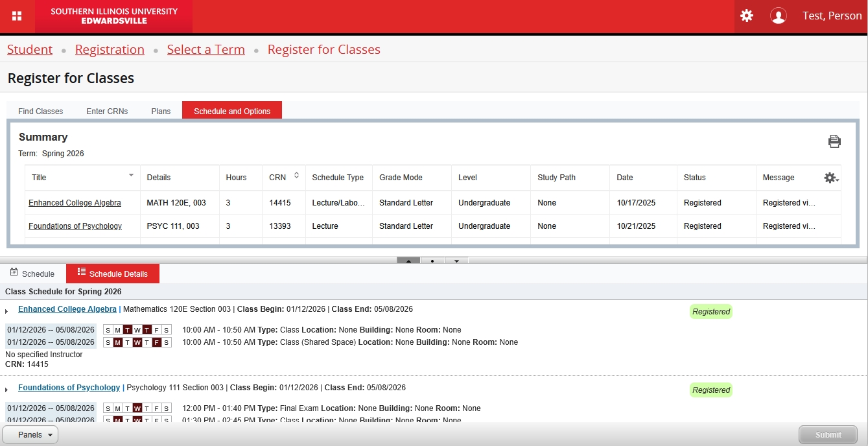Click the Submit button

click(828, 435)
